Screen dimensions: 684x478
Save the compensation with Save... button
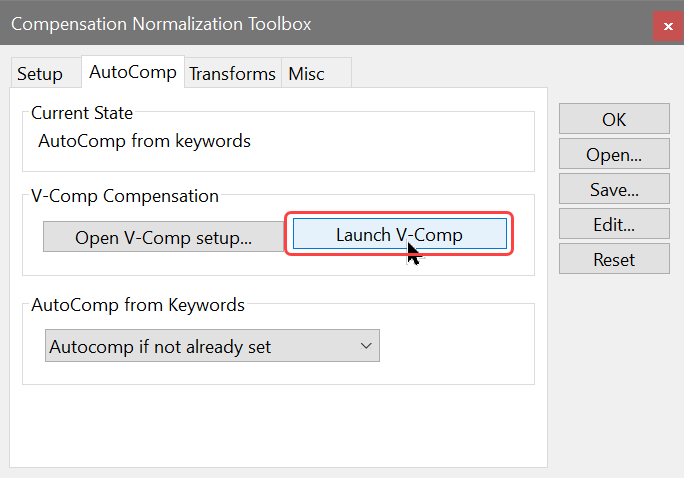[x=614, y=189]
